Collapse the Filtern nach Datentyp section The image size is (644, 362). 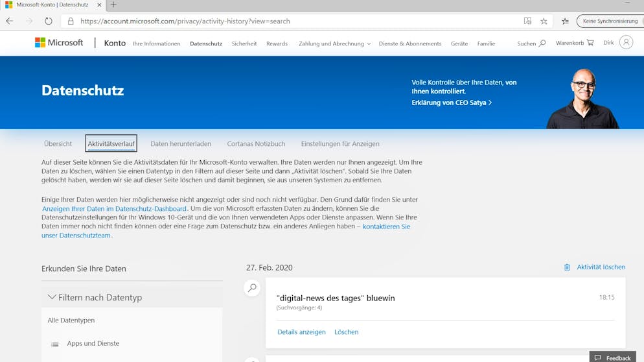[x=132, y=297]
